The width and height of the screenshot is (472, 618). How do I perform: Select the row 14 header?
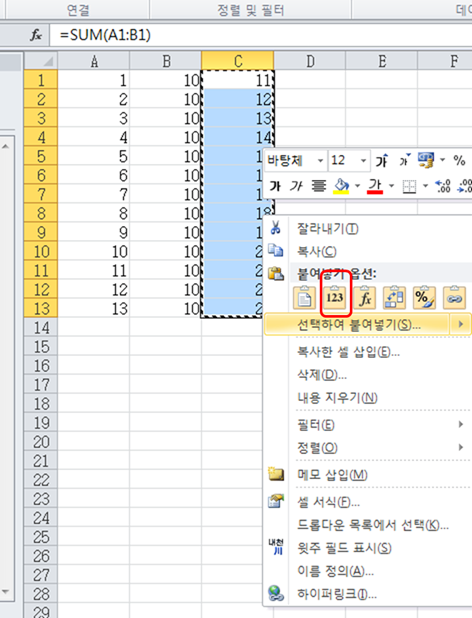pyautogui.click(x=41, y=328)
